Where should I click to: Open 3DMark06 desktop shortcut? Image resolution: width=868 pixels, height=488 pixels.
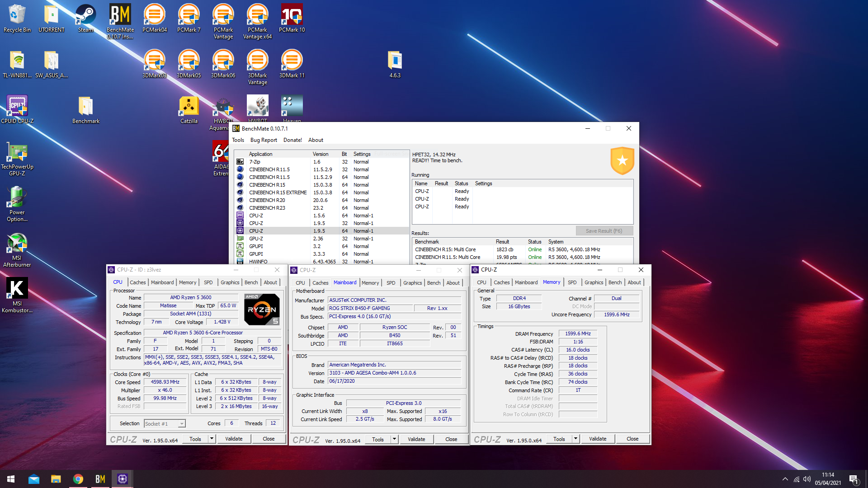click(223, 64)
